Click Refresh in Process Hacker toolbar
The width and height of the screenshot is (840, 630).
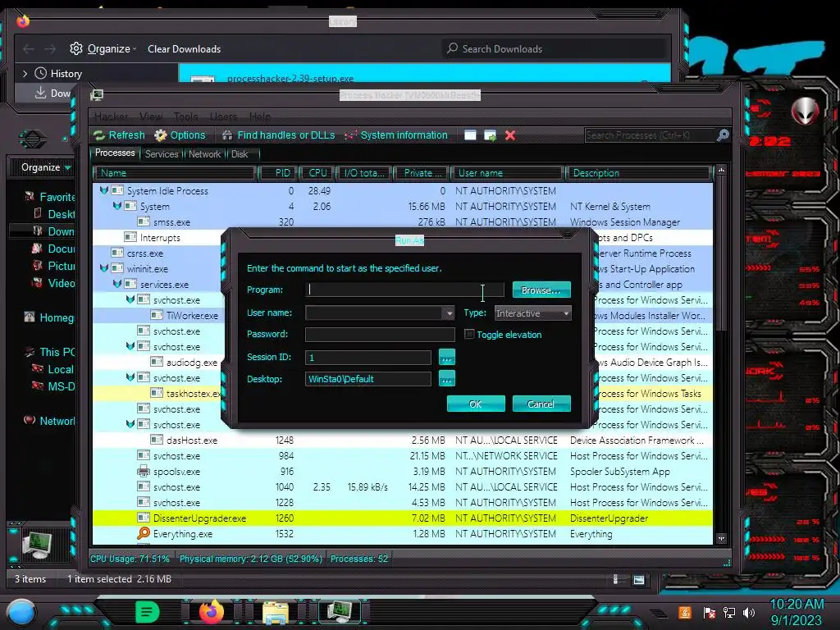(120, 135)
